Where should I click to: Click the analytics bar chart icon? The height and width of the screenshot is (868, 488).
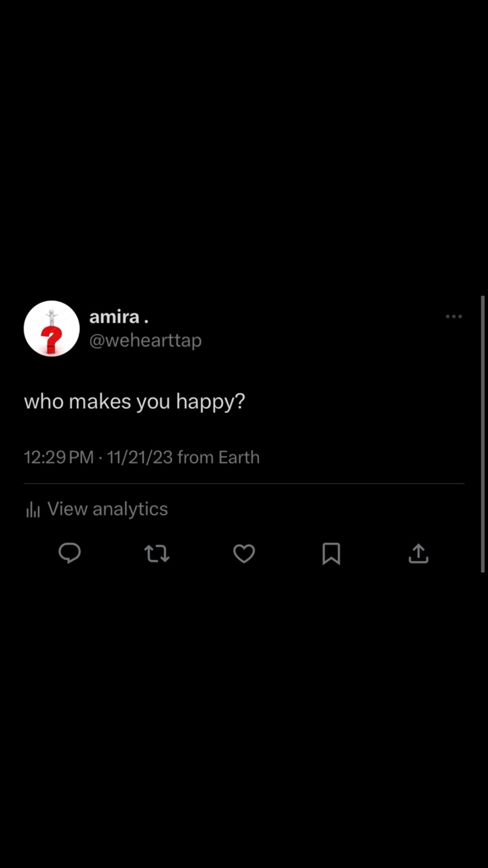(33, 510)
